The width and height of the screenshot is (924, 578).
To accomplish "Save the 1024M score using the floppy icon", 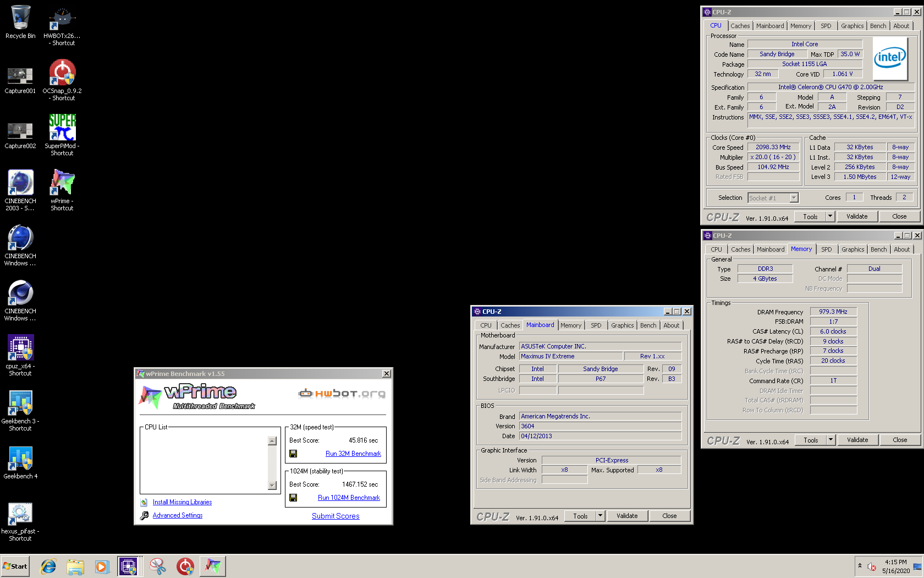I will [x=293, y=498].
